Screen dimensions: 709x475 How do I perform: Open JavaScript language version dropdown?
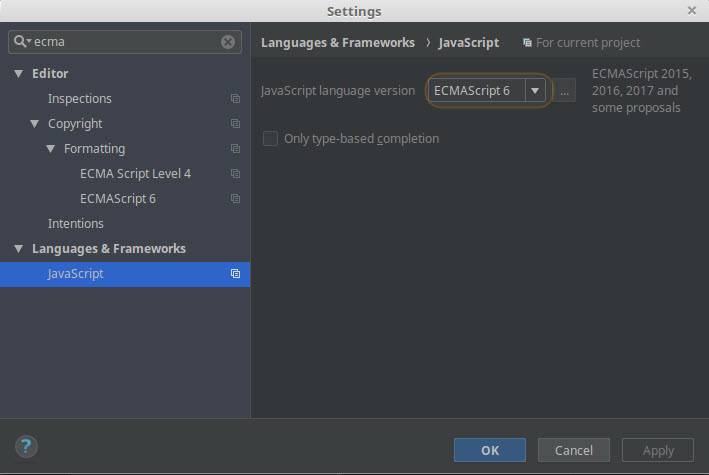(535, 91)
